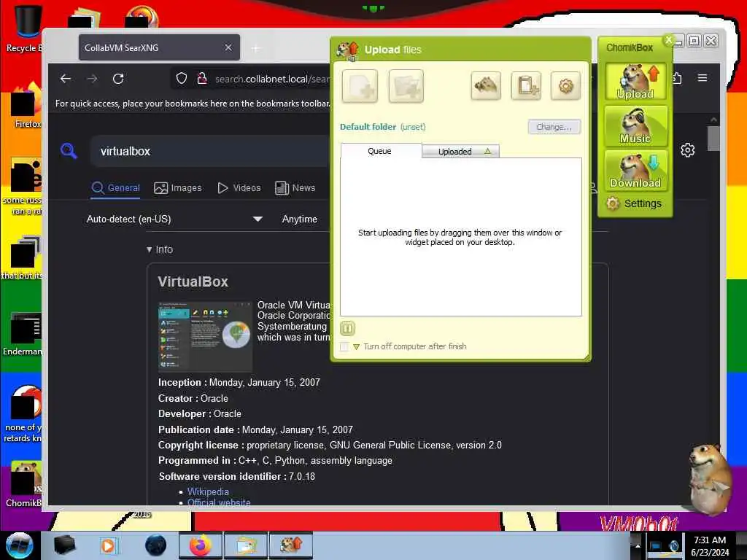Click the media player taskbar icon
Image resolution: width=747 pixels, height=560 pixels.
pyautogui.click(x=108, y=545)
